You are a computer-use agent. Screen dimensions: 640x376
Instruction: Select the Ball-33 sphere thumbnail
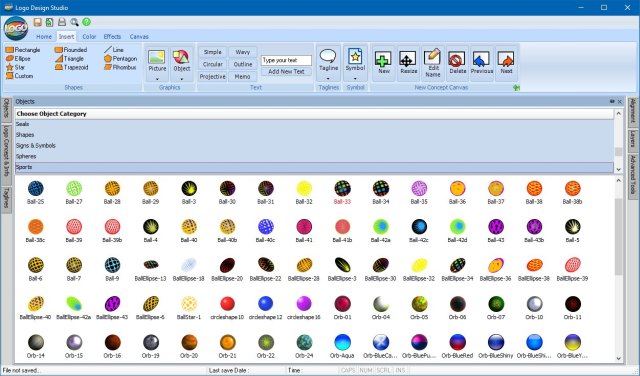tap(342, 192)
